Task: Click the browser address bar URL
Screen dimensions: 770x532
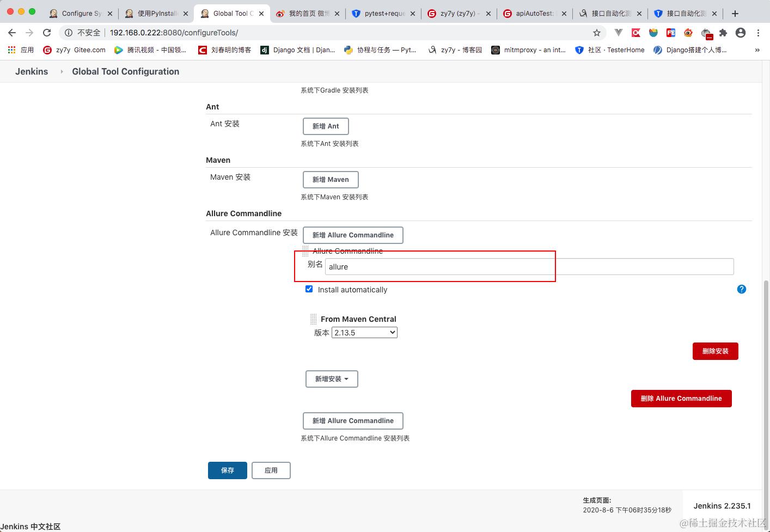Action: coord(174,33)
